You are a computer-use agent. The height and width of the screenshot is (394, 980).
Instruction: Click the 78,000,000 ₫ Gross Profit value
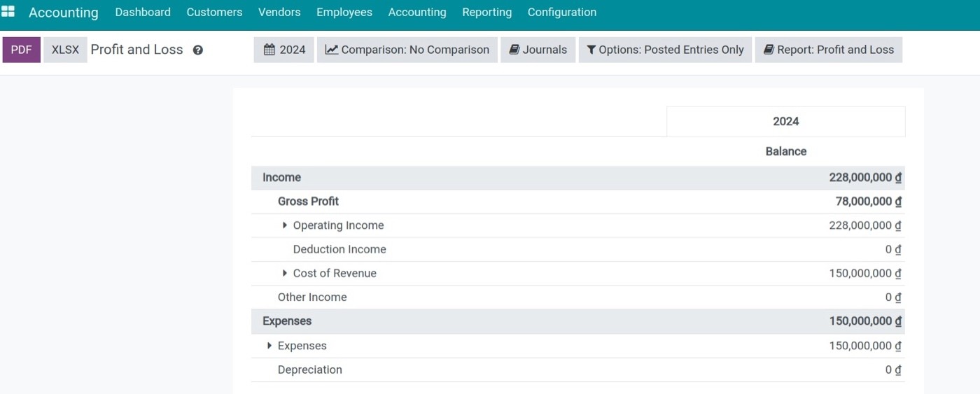[x=869, y=202]
